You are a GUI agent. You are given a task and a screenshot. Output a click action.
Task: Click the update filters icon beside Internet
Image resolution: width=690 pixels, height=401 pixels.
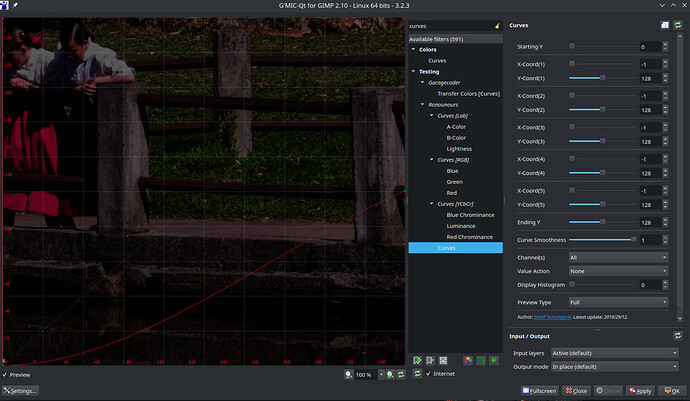pyautogui.click(x=417, y=374)
